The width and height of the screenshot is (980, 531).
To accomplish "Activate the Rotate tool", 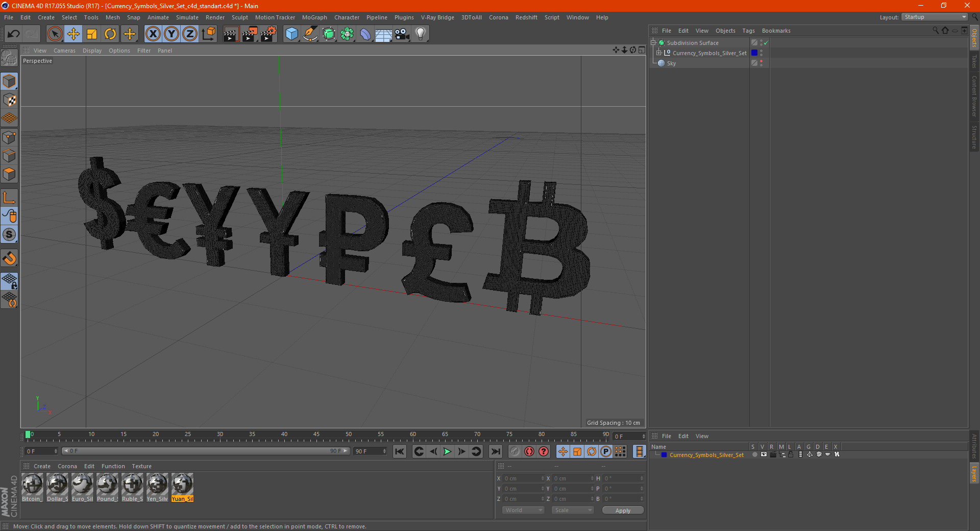I will coord(110,34).
